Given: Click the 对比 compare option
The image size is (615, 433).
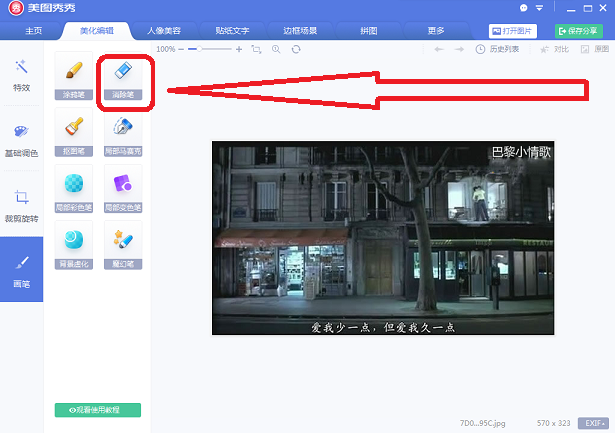Looking at the screenshot, I should point(554,49).
